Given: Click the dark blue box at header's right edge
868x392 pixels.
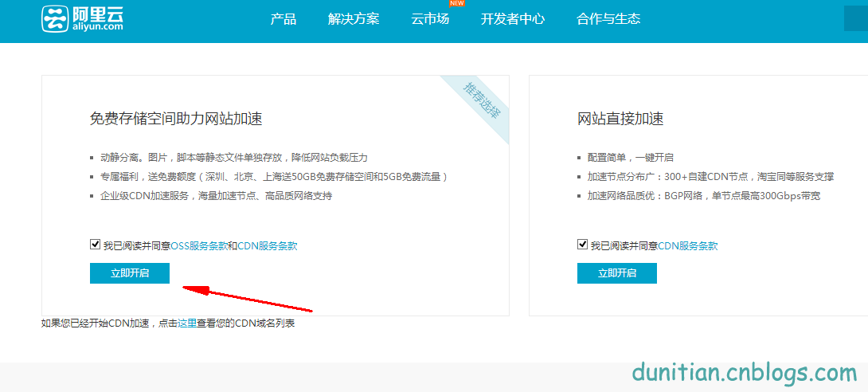Looking at the screenshot, I should pyautogui.click(x=856, y=18).
